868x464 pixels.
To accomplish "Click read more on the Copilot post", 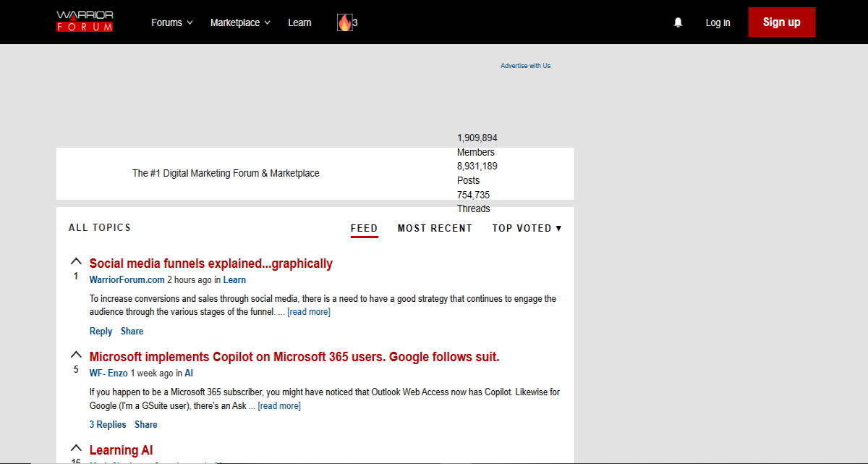I will tap(279, 405).
